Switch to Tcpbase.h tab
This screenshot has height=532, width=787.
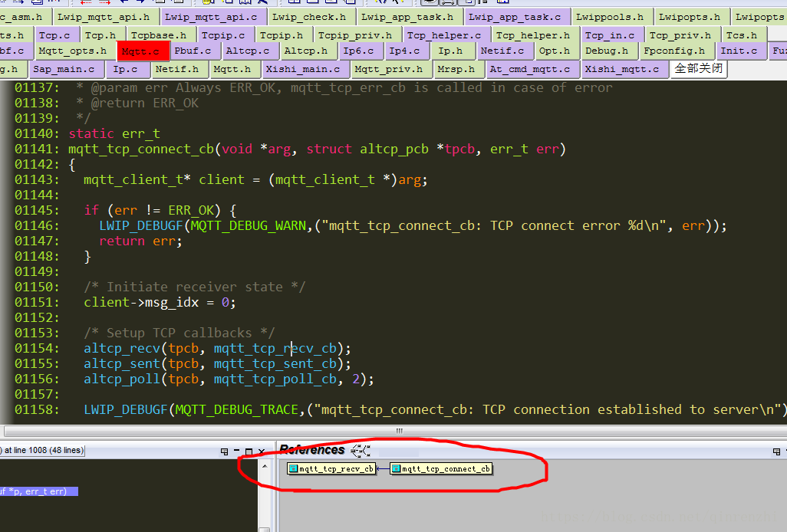[160, 35]
